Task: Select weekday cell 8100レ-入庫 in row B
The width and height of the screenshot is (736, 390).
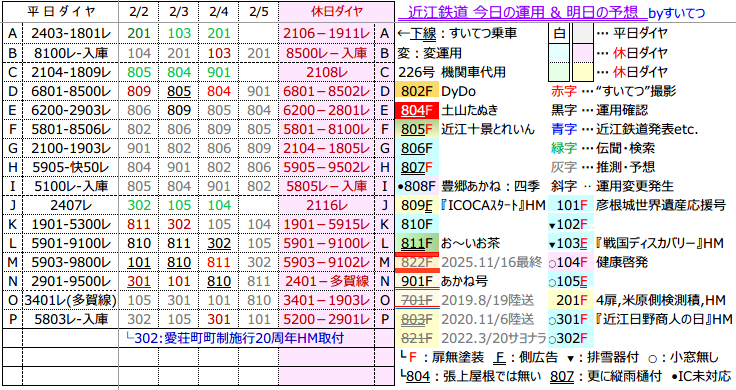Action: click(71, 53)
